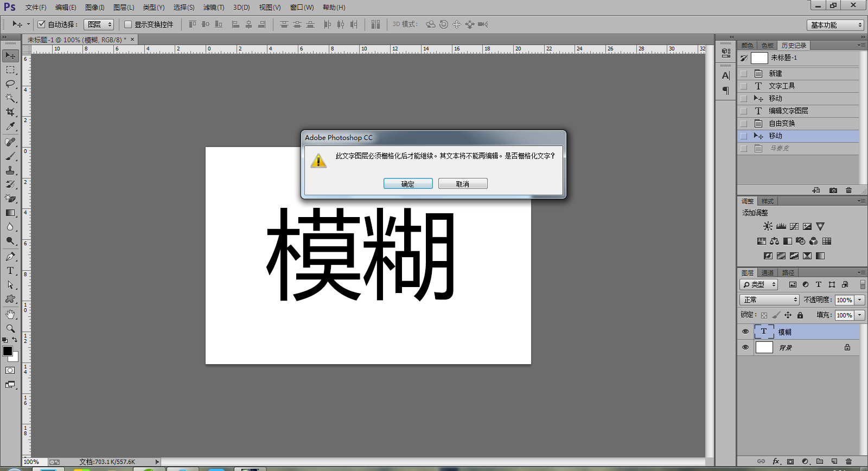Click the 未标题-1 history snapshot thumbnail
Image resolution: width=868 pixels, height=471 pixels.
click(759, 58)
